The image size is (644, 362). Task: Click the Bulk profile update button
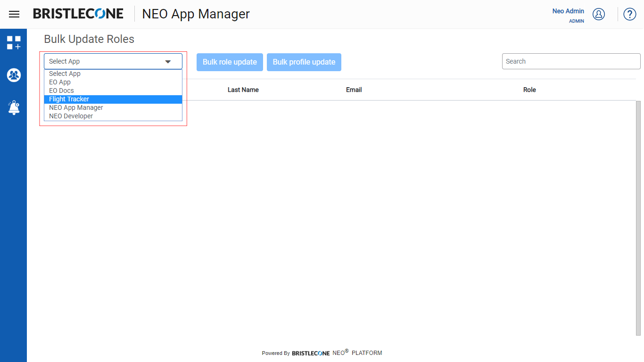[x=304, y=62]
